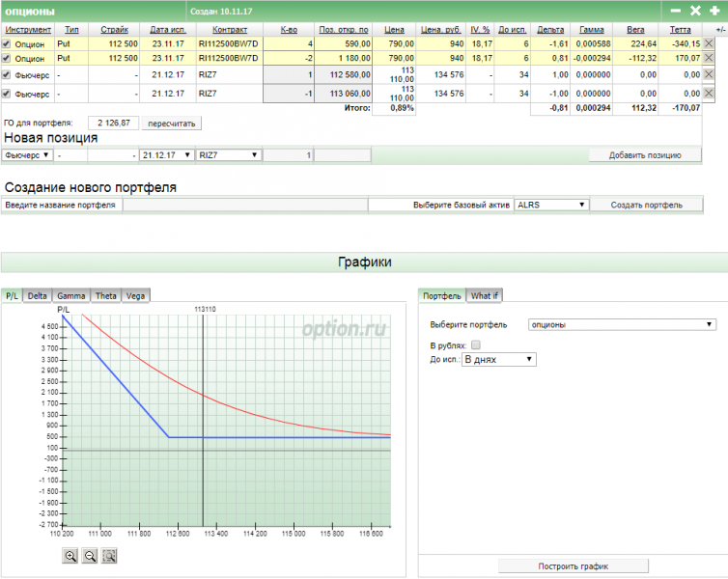Collapse portfolio with the minus icon
Screen dimensions: 728x579
676,11
